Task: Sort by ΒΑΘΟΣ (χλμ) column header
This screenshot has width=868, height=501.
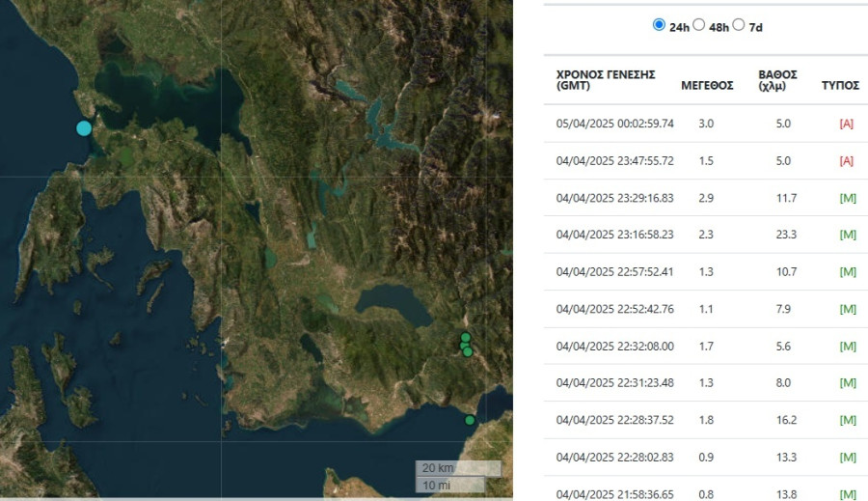Action: pyautogui.click(x=777, y=80)
